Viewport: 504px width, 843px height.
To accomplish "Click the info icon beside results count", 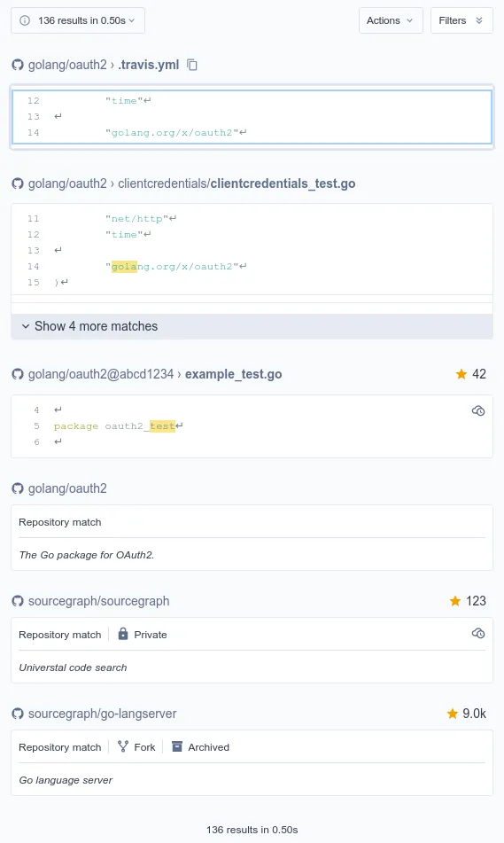I will [25, 20].
